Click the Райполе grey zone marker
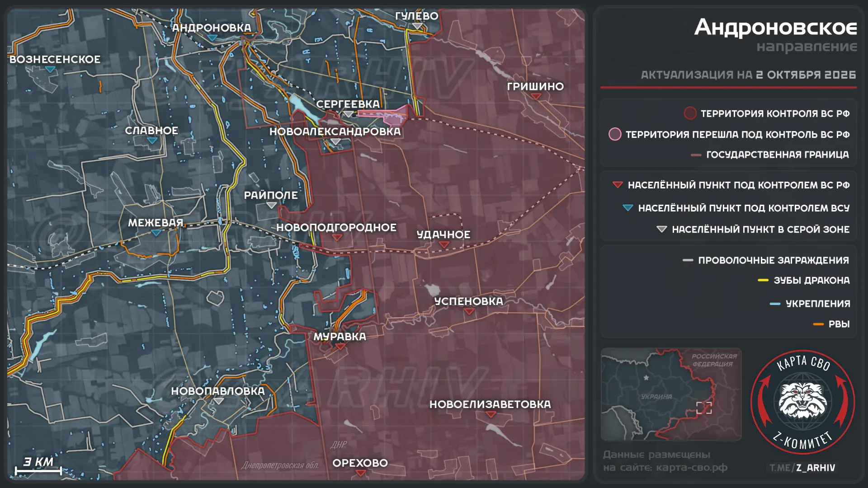868x488 pixels. tap(271, 206)
